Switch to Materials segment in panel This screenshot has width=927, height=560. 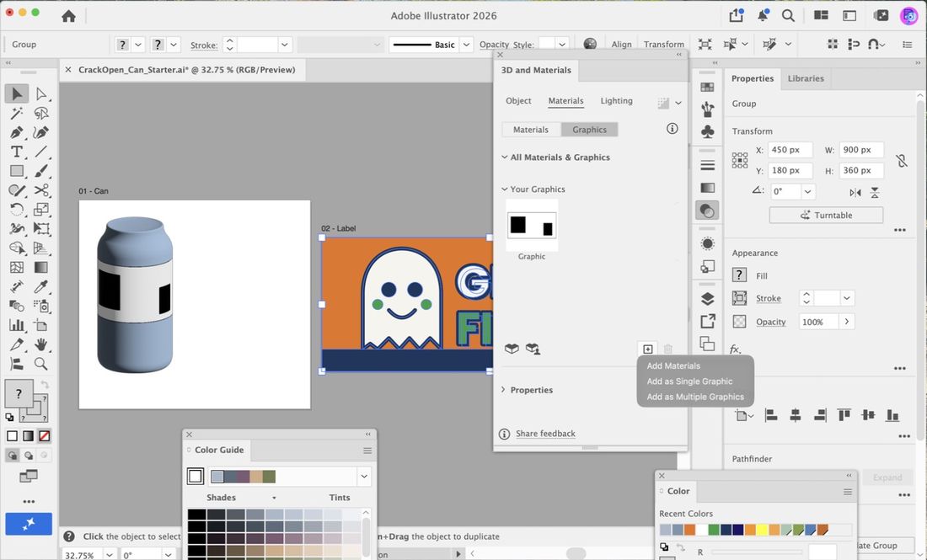click(x=530, y=130)
